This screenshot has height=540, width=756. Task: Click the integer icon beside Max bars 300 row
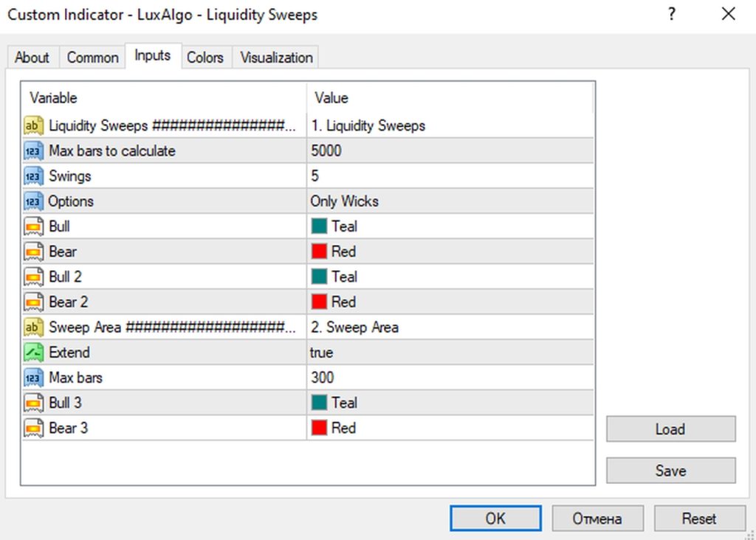point(32,378)
